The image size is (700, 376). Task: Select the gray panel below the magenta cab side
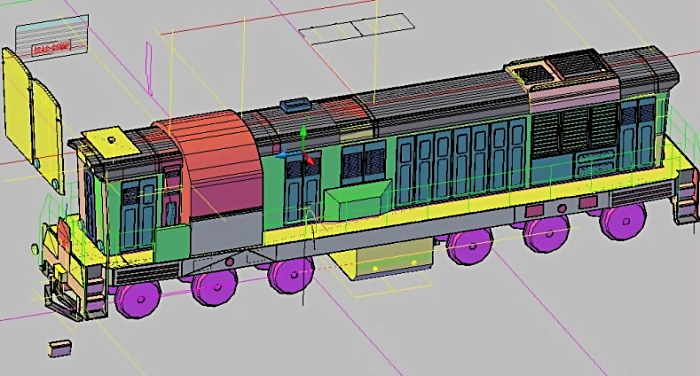[226, 234]
